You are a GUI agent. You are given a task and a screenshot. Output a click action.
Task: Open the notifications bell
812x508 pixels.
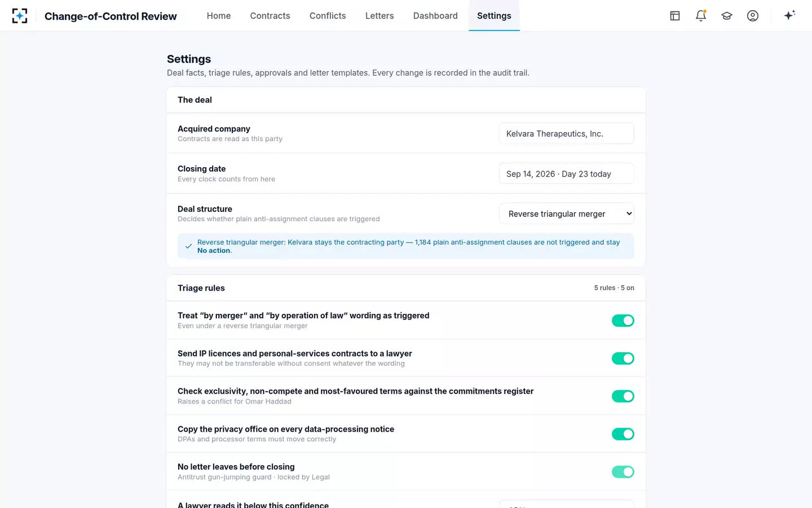[701, 16]
